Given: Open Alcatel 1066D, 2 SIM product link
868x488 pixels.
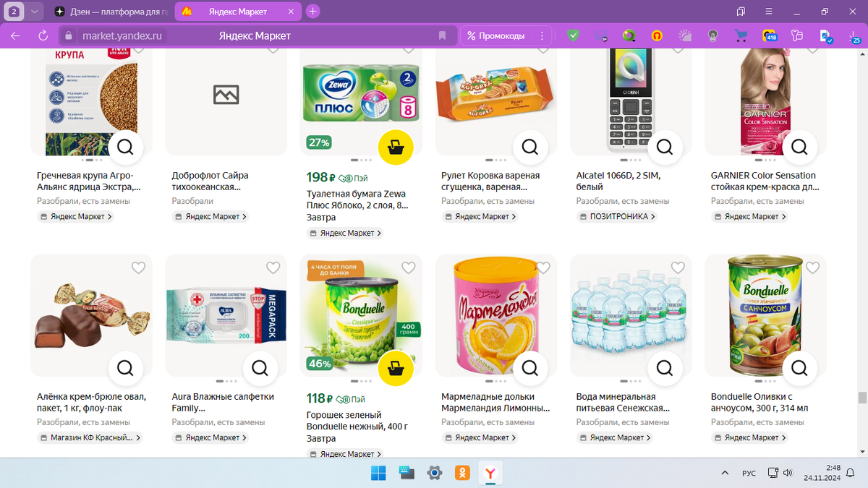Looking at the screenshot, I should 618,181.
